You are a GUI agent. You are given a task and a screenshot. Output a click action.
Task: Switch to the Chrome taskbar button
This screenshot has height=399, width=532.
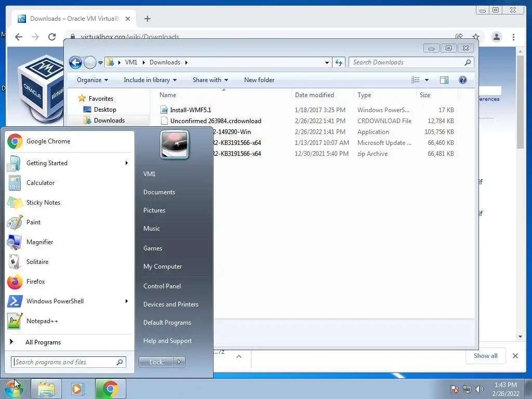click(110, 389)
